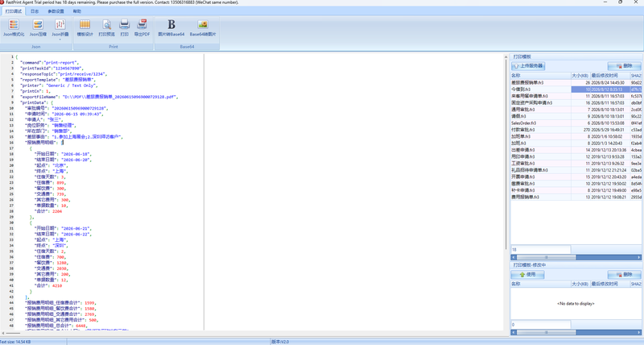Click the "printer": "Generic / Text Only" line
644x345 pixels.
(x=59, y=85)
